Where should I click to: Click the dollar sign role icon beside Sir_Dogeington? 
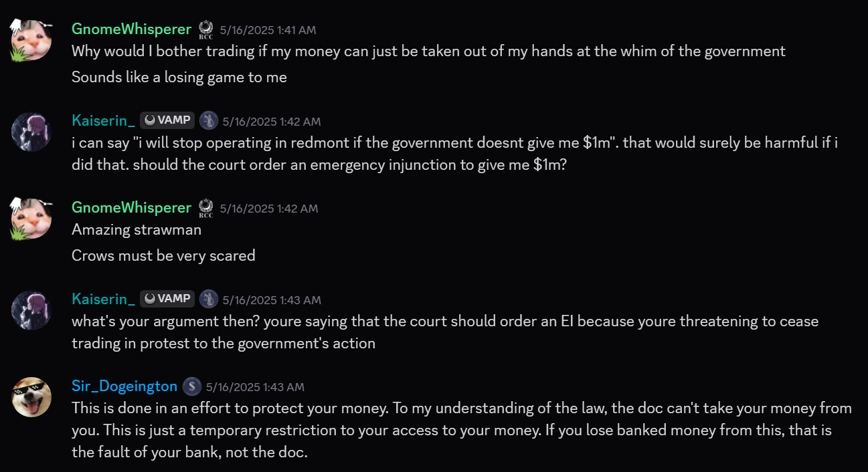coord(192,386)
